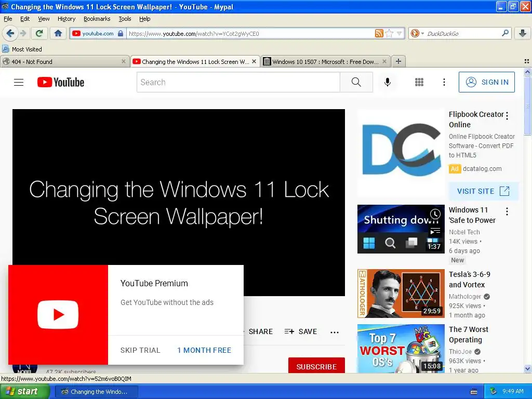The height and width of the screenshot is (399, 532).
Task: Click the DuckDuckGo search input box
Action: (x=463, y=33)
